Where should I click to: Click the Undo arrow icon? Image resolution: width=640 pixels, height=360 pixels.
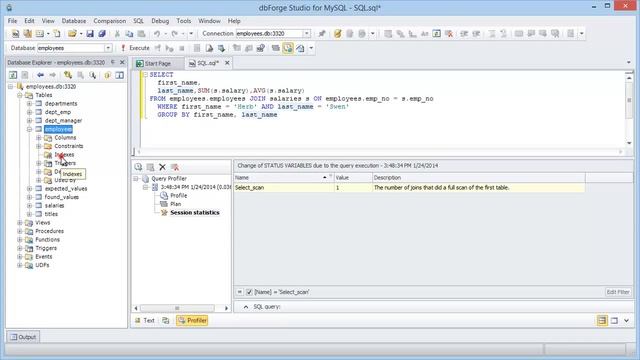click(157, 34)
